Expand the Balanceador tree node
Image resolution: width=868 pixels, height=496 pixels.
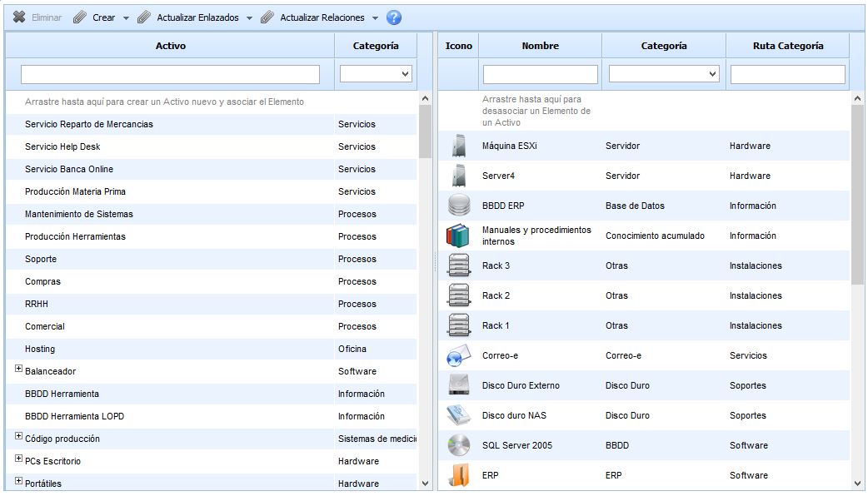click(18, 369)
